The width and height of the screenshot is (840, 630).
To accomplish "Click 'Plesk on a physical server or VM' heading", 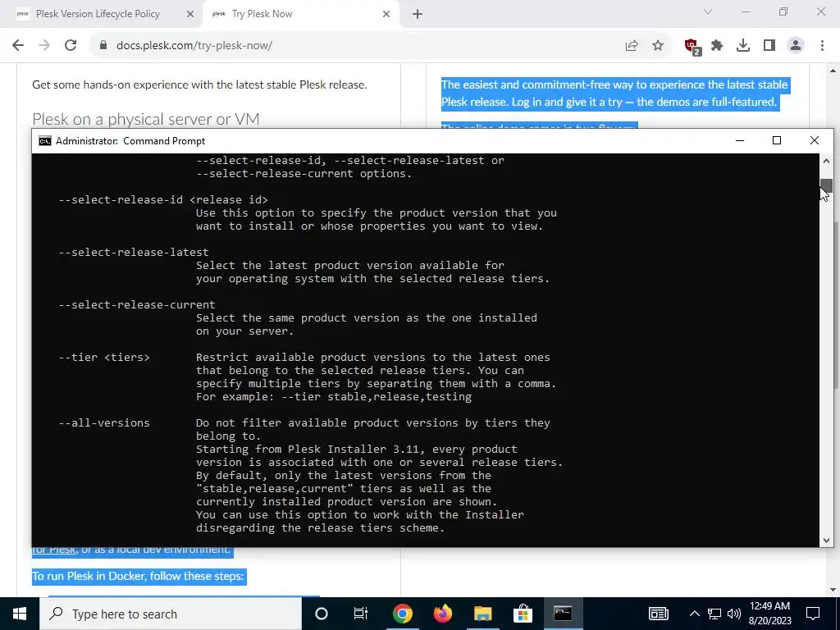I will pyautogui.click(x=146, y=119).
